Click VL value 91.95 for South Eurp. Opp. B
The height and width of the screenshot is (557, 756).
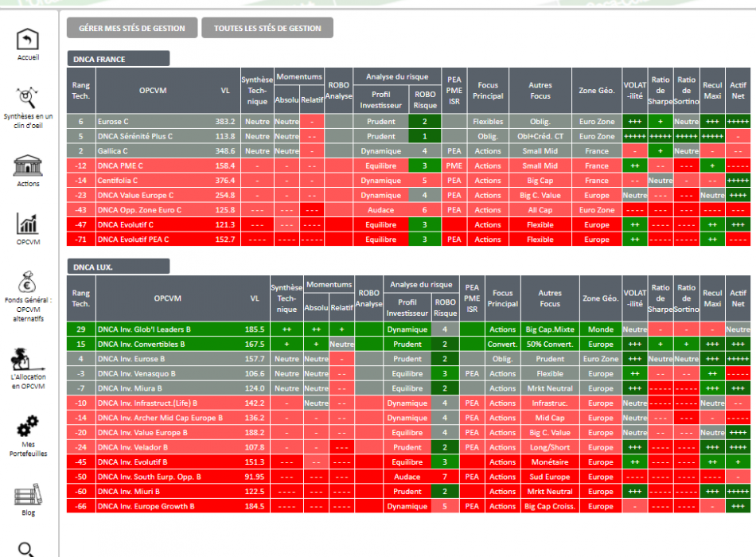pos(255,477)
